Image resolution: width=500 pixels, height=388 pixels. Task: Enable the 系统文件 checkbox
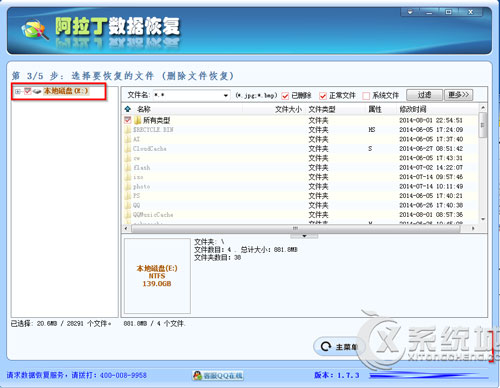(x=366, y=96)
